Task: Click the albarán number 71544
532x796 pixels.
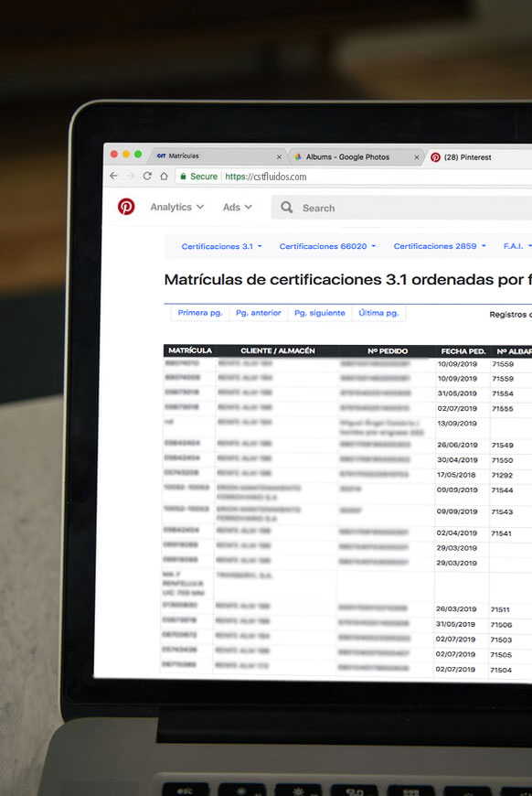Action: [x=502, y=490]
